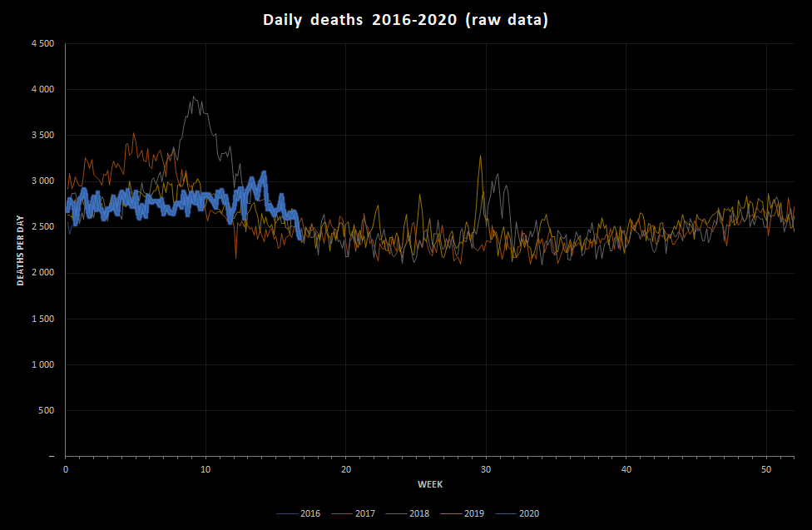Viewport: 812px width, 530px height.
Task: Click the "1 500" y-axis tick label
Action: click(x=42, y=319)
